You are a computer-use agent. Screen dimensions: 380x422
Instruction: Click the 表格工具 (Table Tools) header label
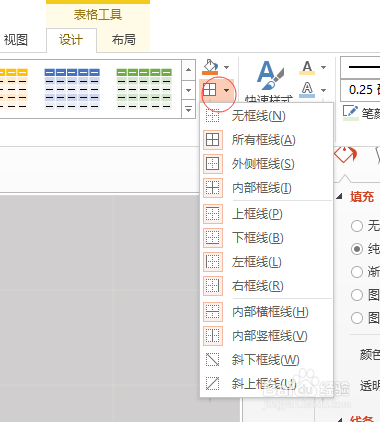98,15
